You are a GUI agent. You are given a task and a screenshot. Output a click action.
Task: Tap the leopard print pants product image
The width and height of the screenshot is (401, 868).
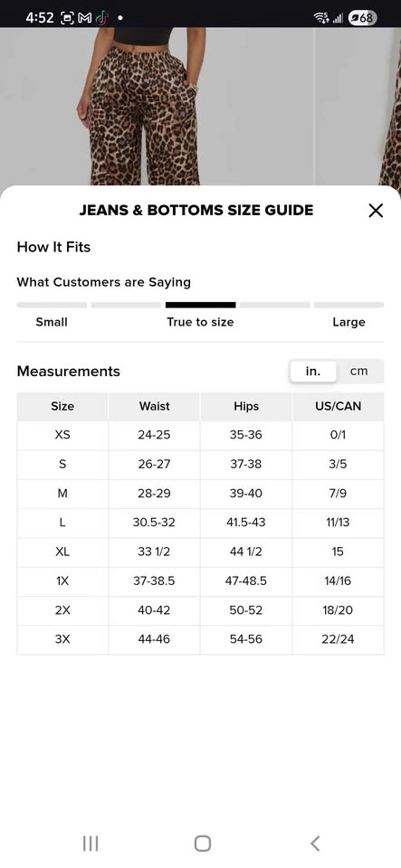(144, 107)
